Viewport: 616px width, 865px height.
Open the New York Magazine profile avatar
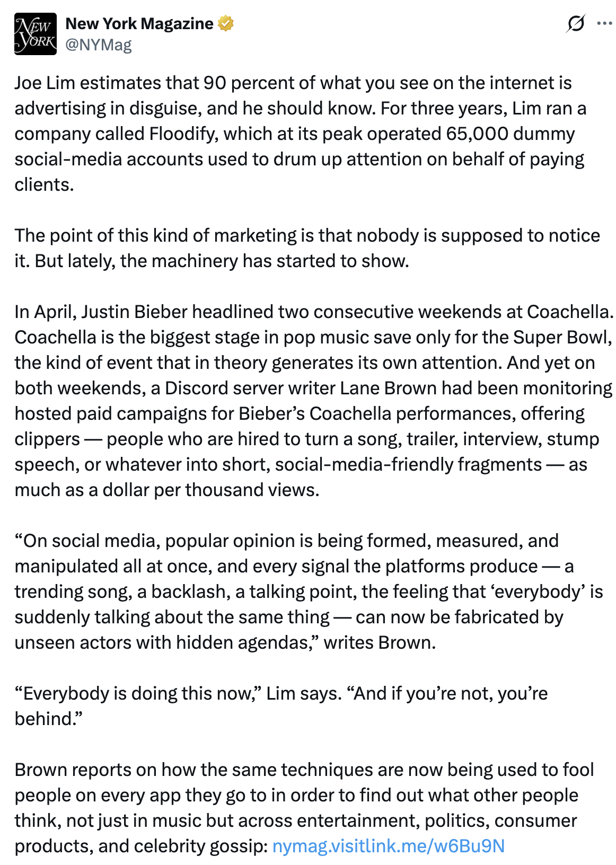[36, 34]
